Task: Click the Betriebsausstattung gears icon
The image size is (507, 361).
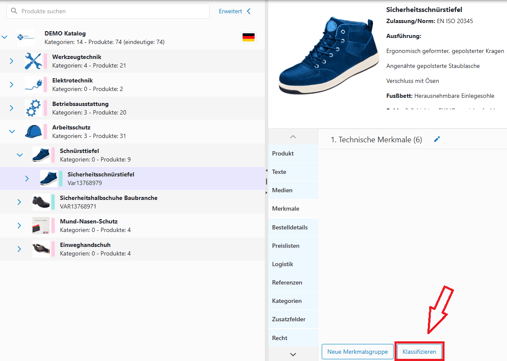Action: [x=33, y=108]
